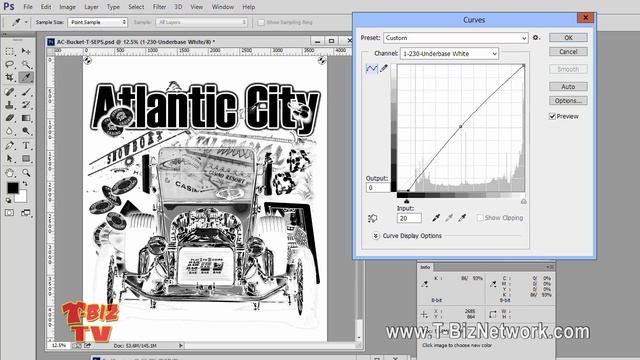The height and width of the screenshot is (360, 640).
Task: Open the Image menu
Action: pyautogui.click(x=67, y=7)
